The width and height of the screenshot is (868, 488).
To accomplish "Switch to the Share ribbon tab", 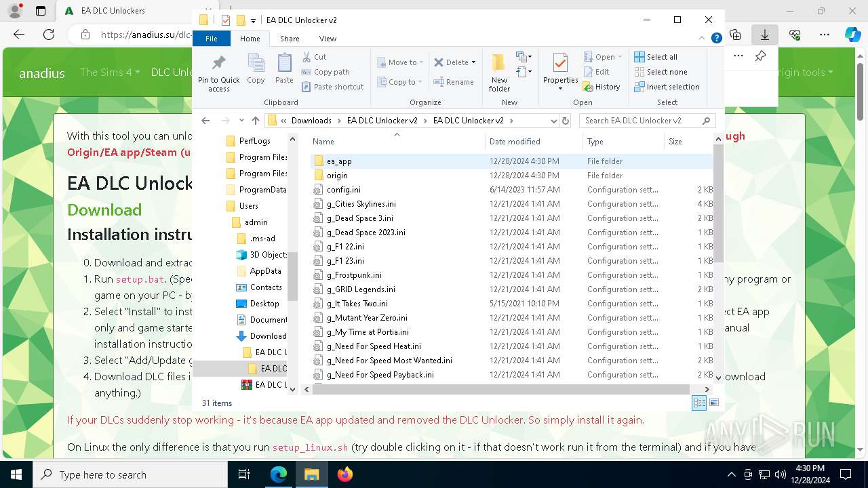I will coord(290,39).
